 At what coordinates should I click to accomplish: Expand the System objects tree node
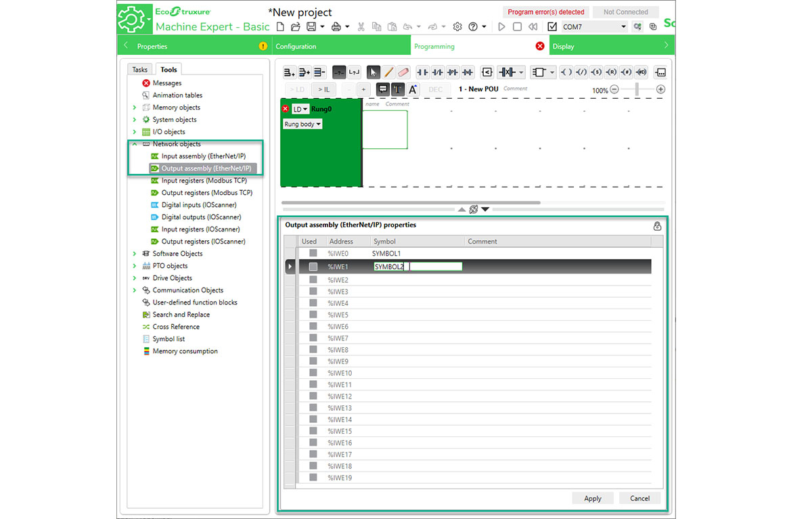pyautogui.click(x=135, y=120)
